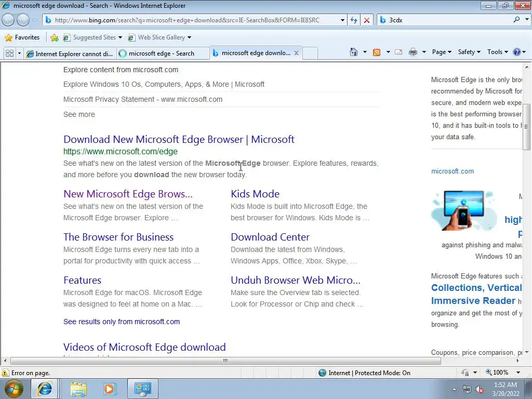Open the Features link

83,280
